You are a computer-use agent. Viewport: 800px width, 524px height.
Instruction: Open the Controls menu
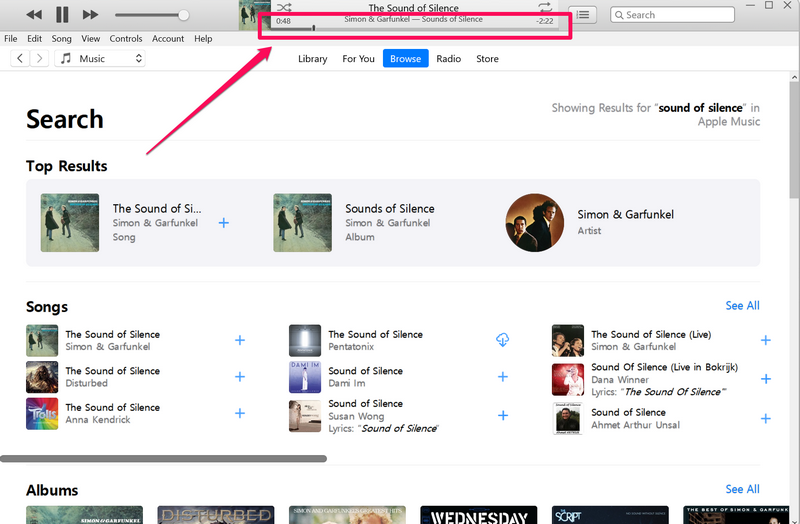126,38
